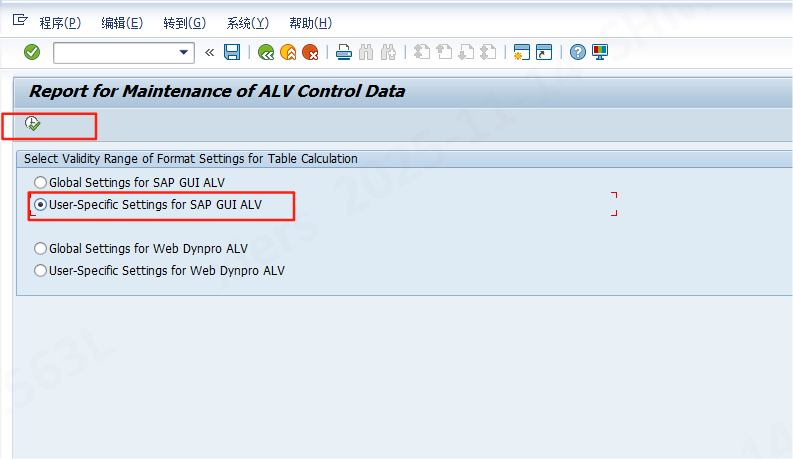Click the blue Help question mark icon

[578, 52]
